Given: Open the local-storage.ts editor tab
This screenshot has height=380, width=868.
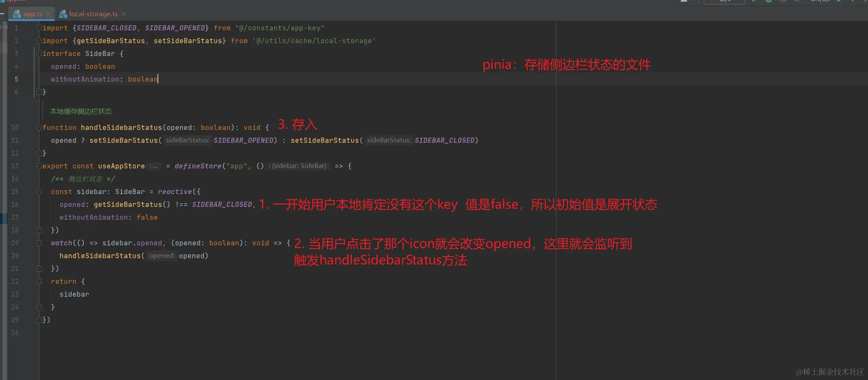Looking at the screenshot, I should point(93,14).
